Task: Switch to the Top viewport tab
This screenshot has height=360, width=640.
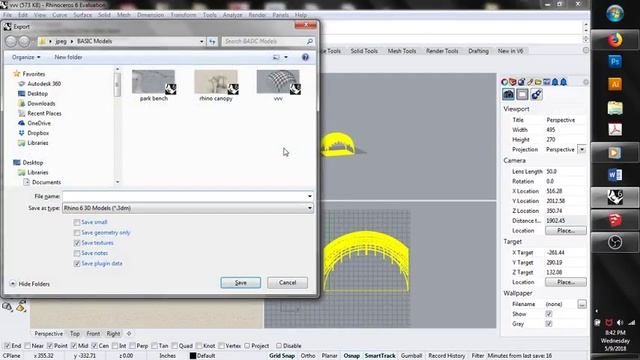Action: 75,333
